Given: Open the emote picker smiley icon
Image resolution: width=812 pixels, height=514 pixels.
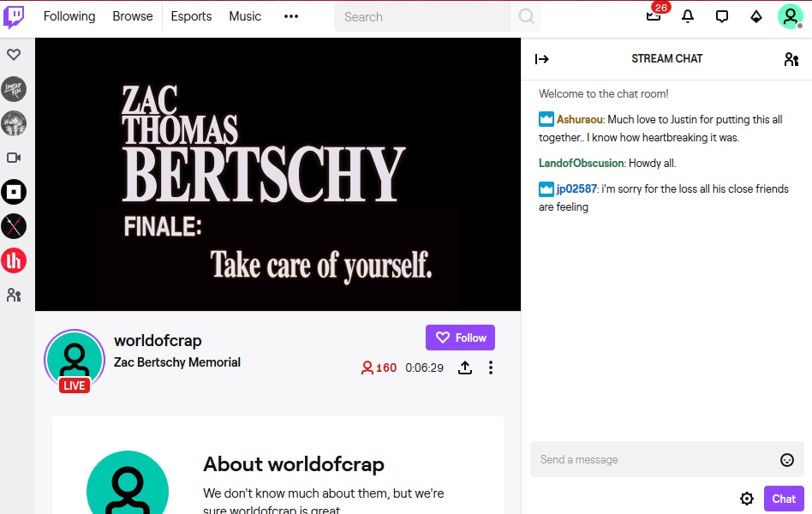Looking at the screenshot, I should [786, 459].
